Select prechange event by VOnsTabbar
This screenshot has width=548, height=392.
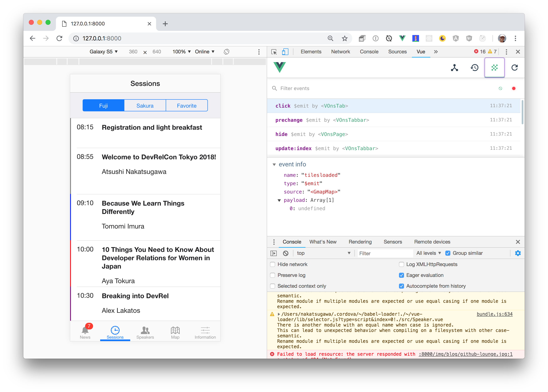tap(393, 120)
